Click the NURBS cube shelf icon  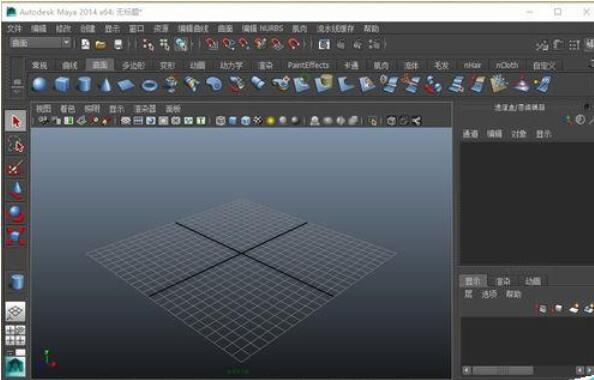point(62,84)
